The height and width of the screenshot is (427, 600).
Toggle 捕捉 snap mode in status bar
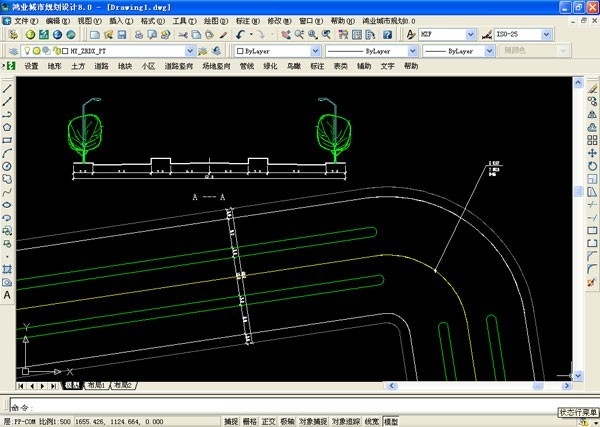click(x=231, y=421)
